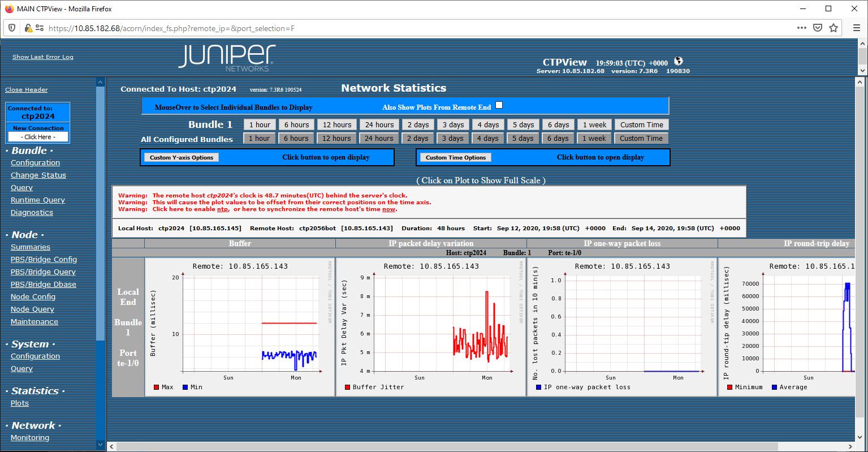Show Bundle 1 plots for 12 hours
This screenshot has width=868, height=452.
click(x=337, y=125)
